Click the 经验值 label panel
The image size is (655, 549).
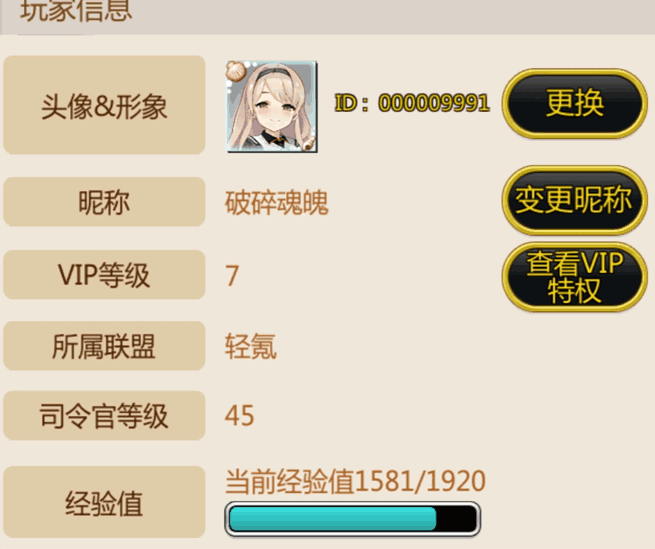point(104,502)
